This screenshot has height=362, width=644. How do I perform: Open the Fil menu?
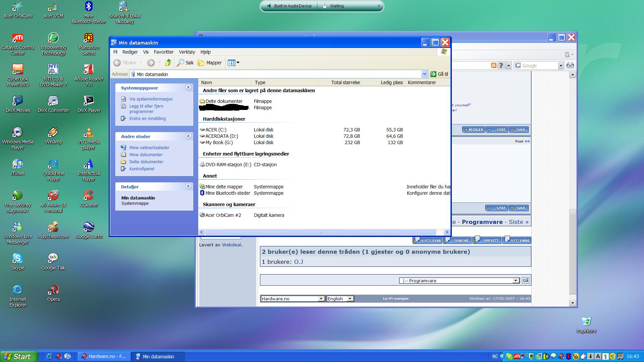coord(115,52)
